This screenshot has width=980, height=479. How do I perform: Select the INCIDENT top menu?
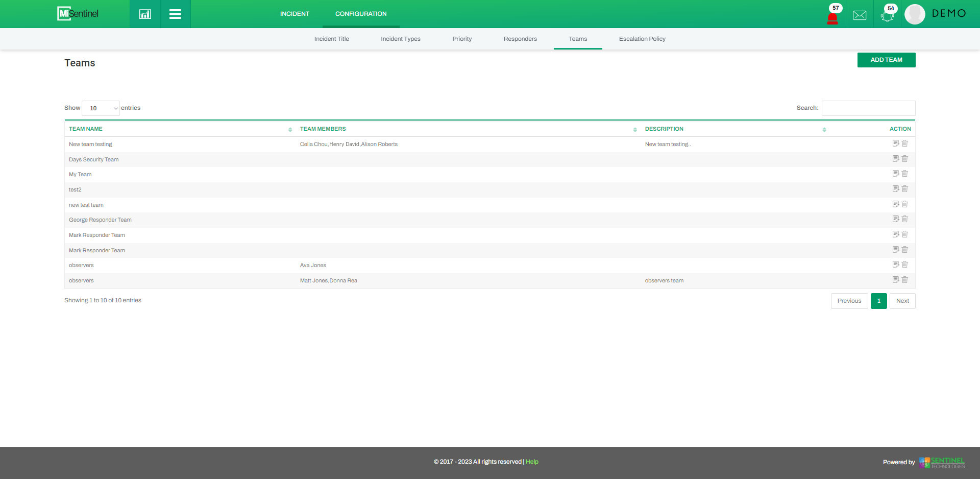(295, 14)
